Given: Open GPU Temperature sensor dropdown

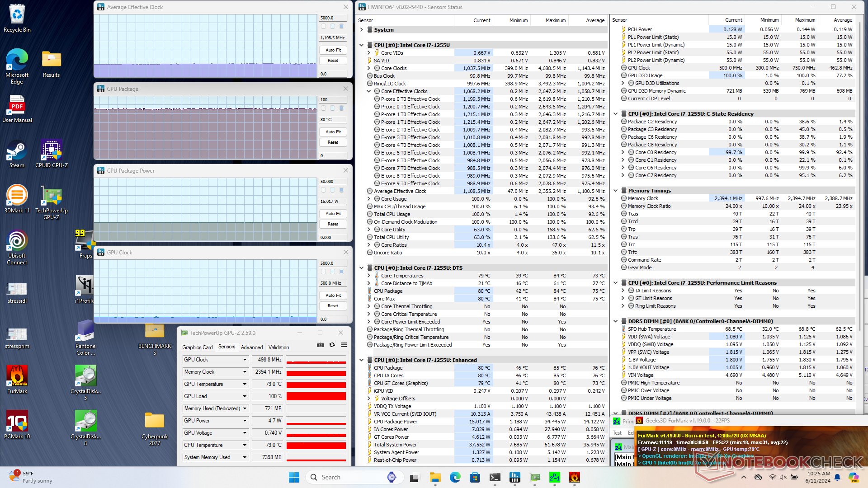Looking at the screenshot, I should (245, 384).
